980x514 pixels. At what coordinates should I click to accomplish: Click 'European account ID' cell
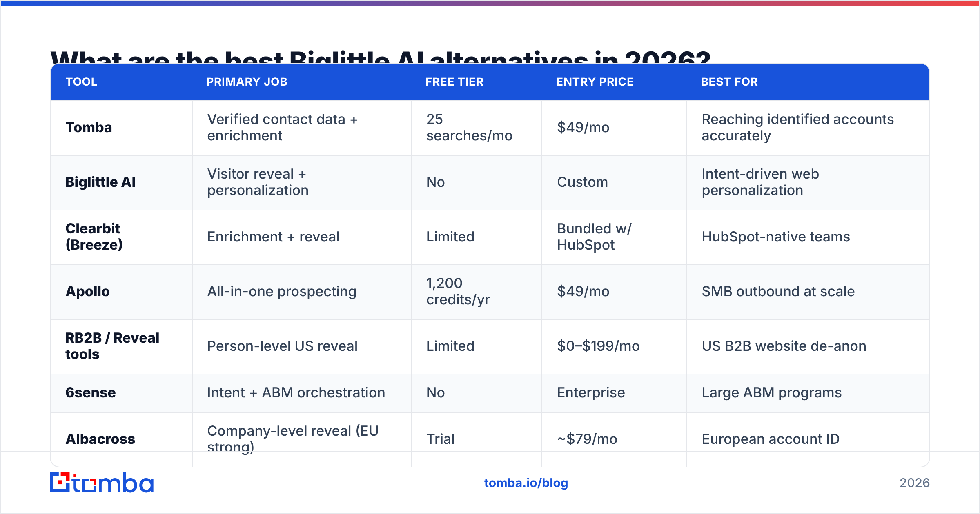pyautogui.click(x=808, y=439)
